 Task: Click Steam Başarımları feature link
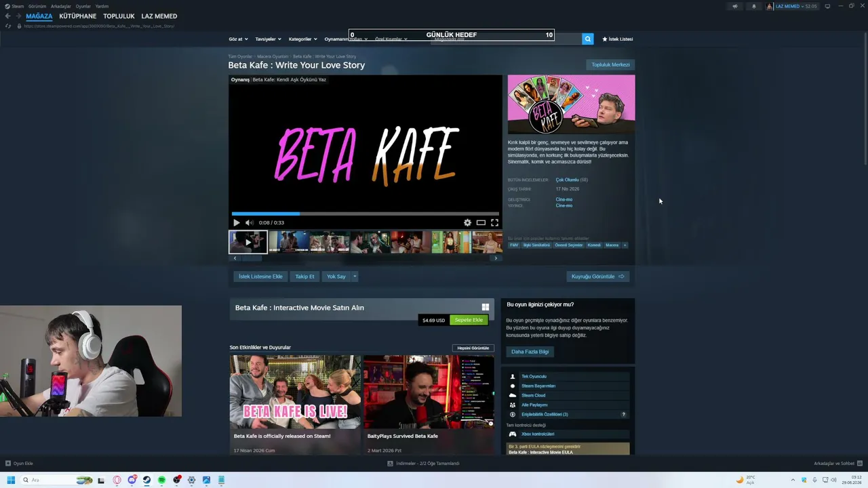click(538, 386)
